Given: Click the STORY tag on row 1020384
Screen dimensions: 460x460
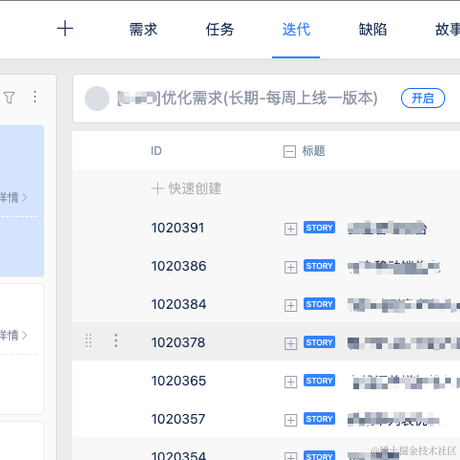Looking at the screenshot, I should pos(319,304).
